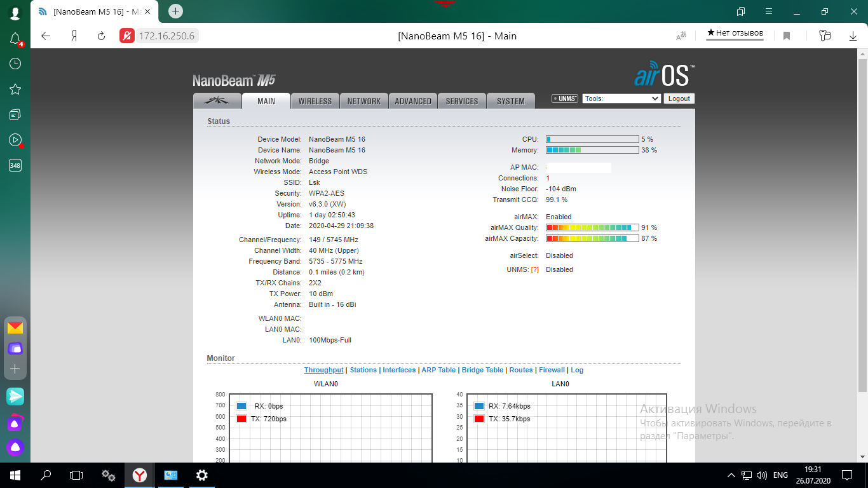The width and height of the screenshot is (868, 488).
Task: Open the SYSTEM tab
Action: point(511,101)
